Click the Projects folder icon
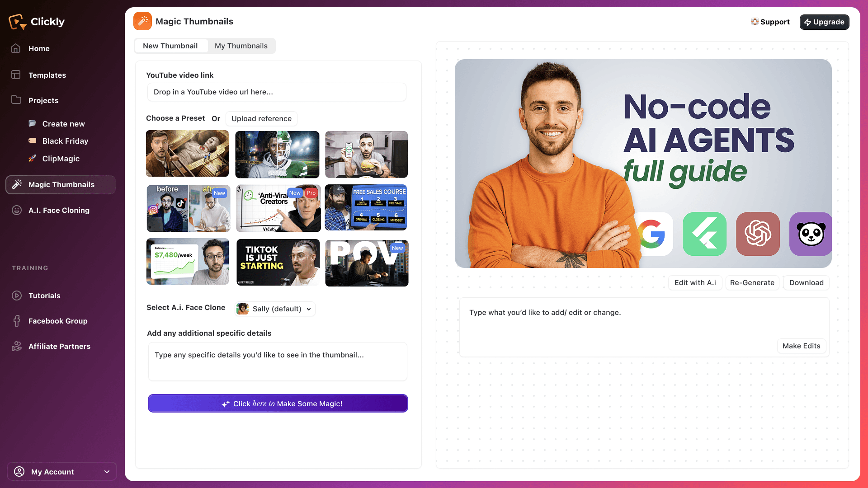Screen dimensions: 868x488 (16, 100)
